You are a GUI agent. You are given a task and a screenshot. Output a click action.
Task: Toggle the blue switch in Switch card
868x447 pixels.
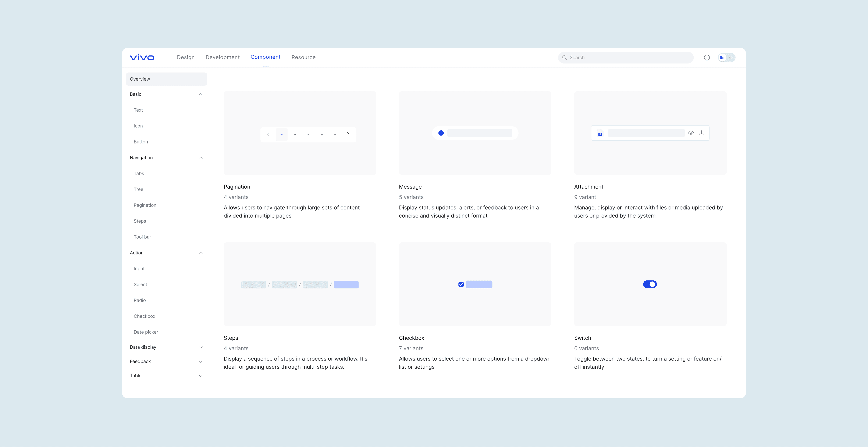(x=650, y=284)
